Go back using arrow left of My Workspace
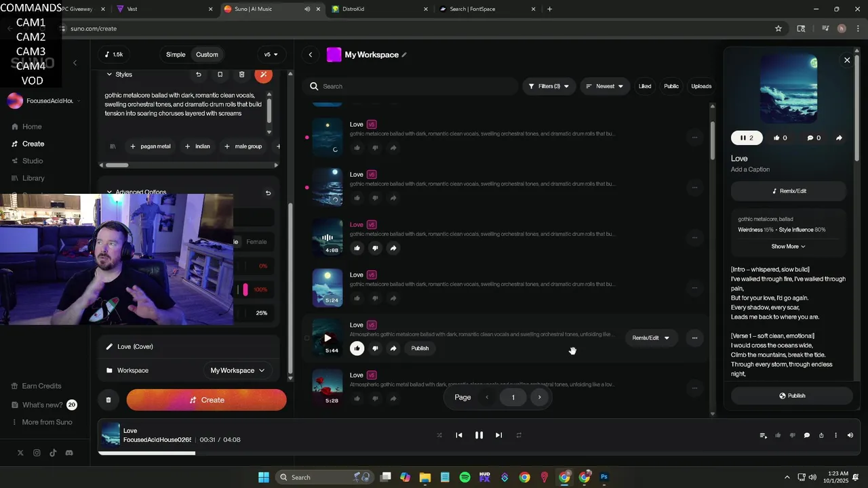The width and height of the screenshot is (868, 488). pos(311,55)
